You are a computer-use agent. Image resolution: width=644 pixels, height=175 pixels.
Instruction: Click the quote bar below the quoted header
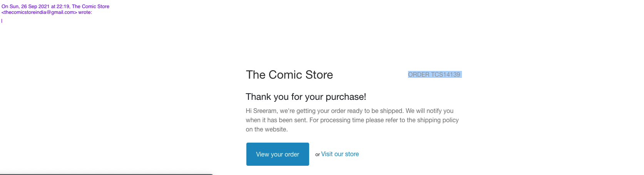2,21
